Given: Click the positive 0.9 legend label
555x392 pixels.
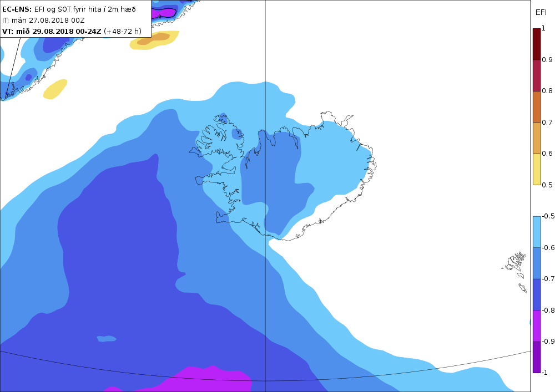Looking at the screenshot, I should (x=547, y=60).
